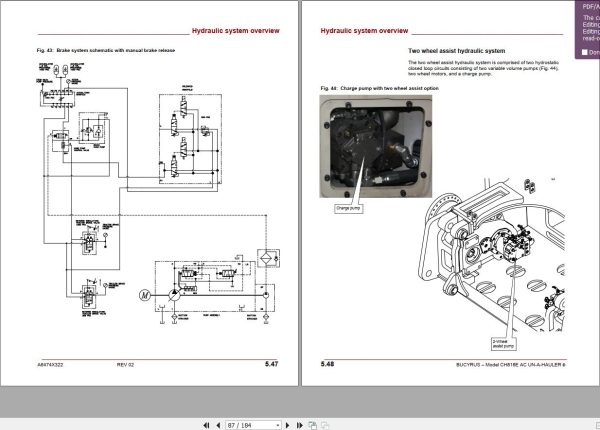Tick the checkbox in the purple PDF/A notice

click(x=584, y=52)
